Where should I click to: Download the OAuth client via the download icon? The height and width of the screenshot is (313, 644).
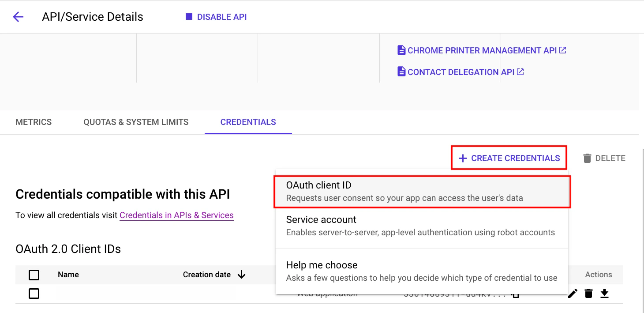[605, 293]
